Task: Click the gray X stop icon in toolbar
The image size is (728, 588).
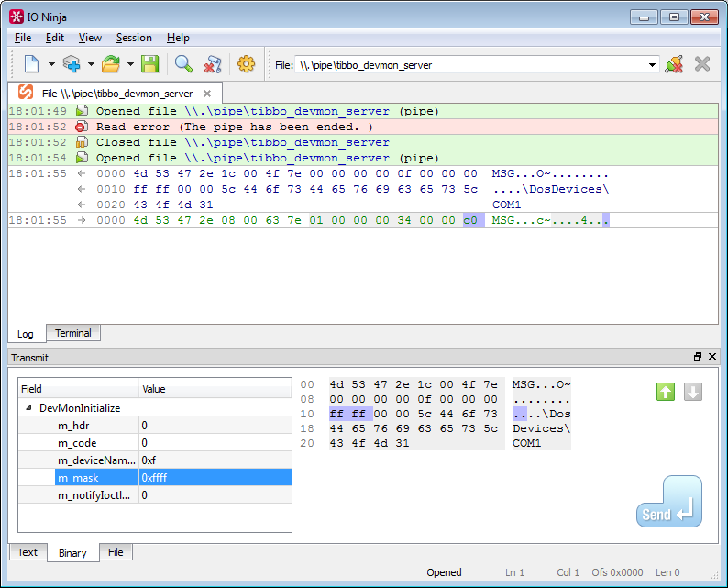Action: pyautogui.click(x=702, y=64)
